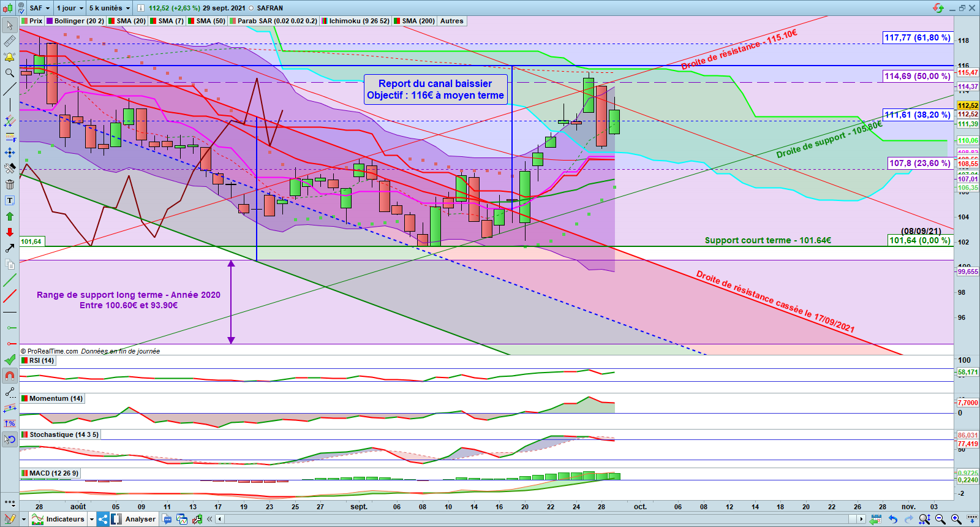Click the scrollbar right arrow
The image size is (980, 527).
click(861, 519)
